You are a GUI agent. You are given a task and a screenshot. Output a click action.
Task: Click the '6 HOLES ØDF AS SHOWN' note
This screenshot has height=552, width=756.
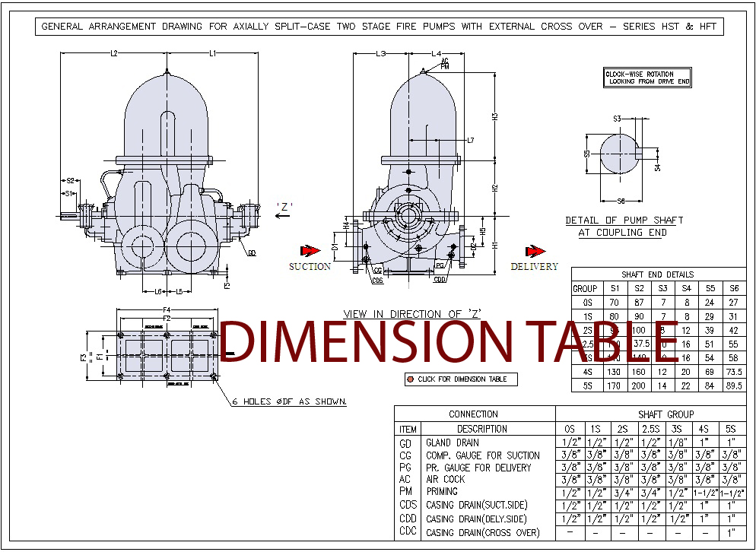click(291, 401)
